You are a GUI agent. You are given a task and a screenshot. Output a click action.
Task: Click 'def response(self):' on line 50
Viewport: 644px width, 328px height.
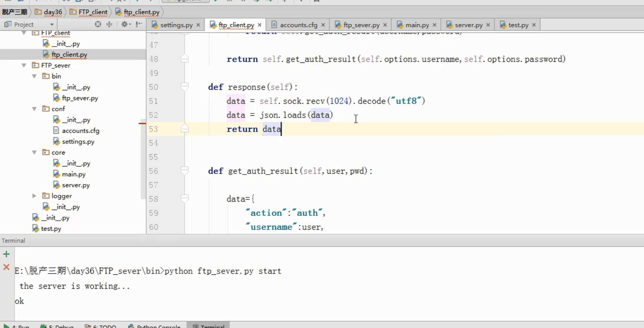[253, 87]
